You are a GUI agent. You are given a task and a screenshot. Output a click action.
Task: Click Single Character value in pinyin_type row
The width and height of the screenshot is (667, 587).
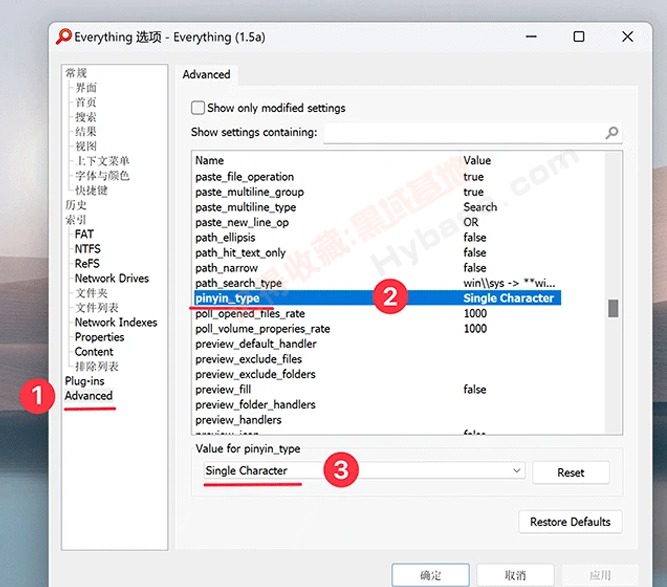coord(508,298)
